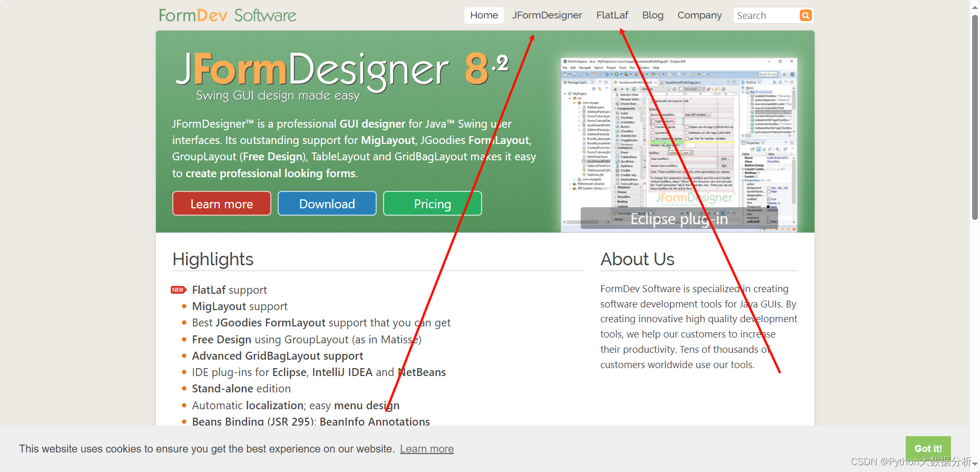This screenshot has width=980, height=472.
Task: Click the menu design link
Action: point(367,406)
